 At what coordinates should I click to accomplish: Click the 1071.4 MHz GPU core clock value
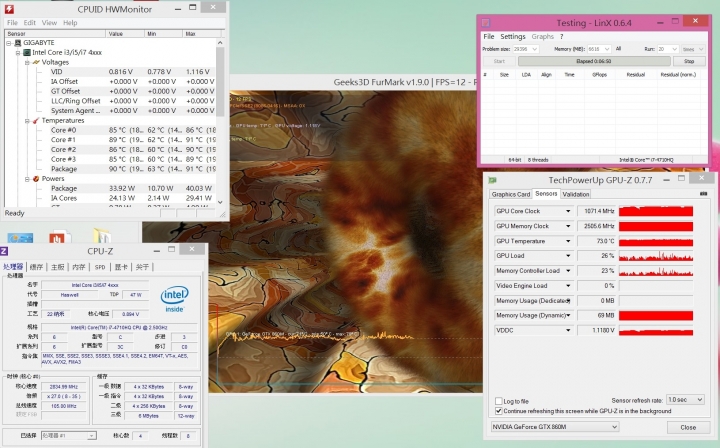pos(599,211)
